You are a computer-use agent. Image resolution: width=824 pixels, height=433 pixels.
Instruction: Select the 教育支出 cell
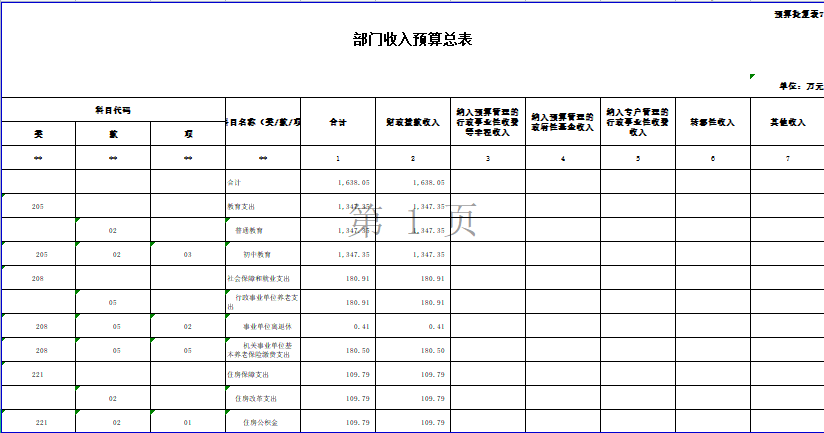[263, 207]
